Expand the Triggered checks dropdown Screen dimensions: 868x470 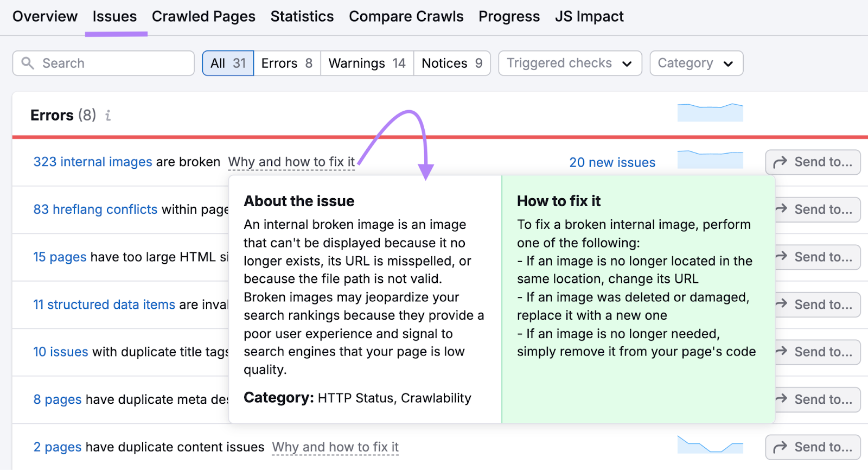pos(570,63)
